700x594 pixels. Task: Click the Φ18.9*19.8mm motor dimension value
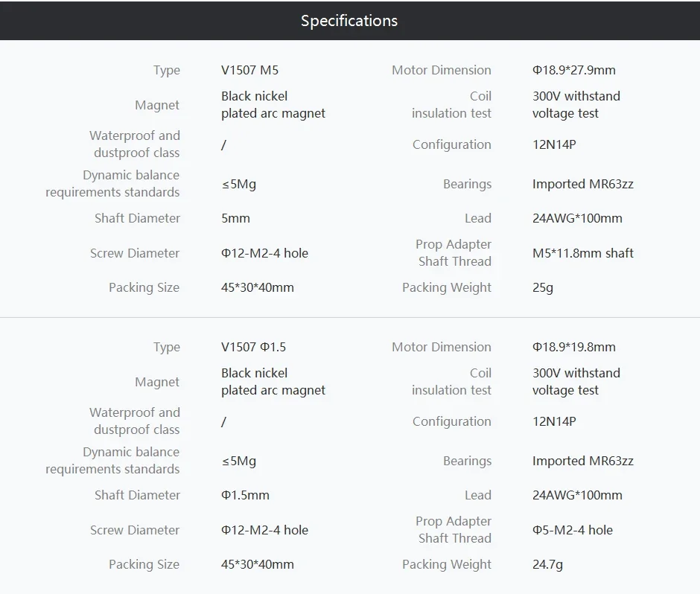[573, 348]
